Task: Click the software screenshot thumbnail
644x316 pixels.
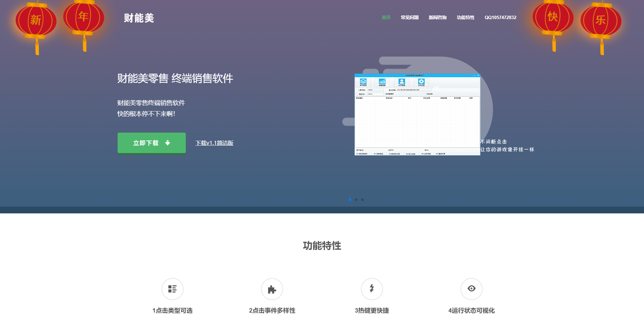Action: (417, 115)
